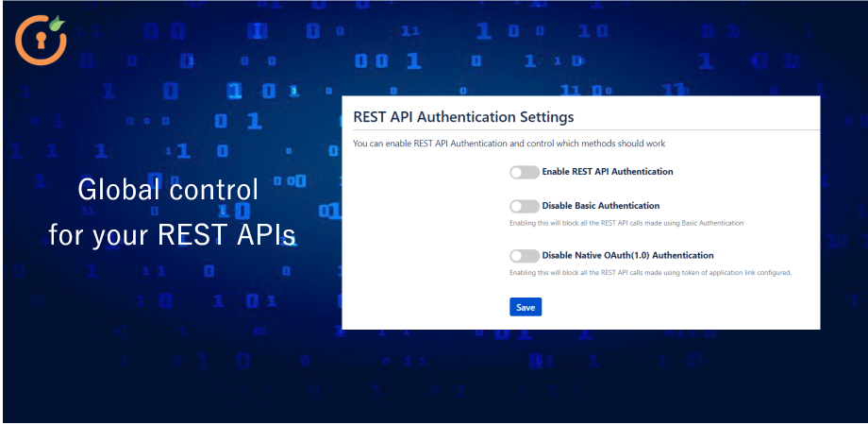This screenshot has height=425, width=868.
Task: Click the Disable Native OAuth(1.0) Authentication label
Action: pos(627,256)
